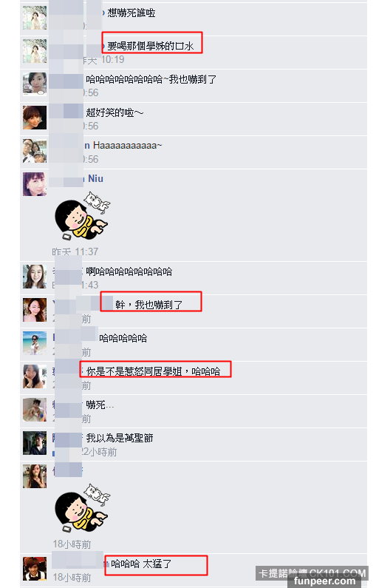This screenshot has width=376, height=588.
Task: Click the 昨天 11:37 timestamp under sticker
Action: coord(75,251)
